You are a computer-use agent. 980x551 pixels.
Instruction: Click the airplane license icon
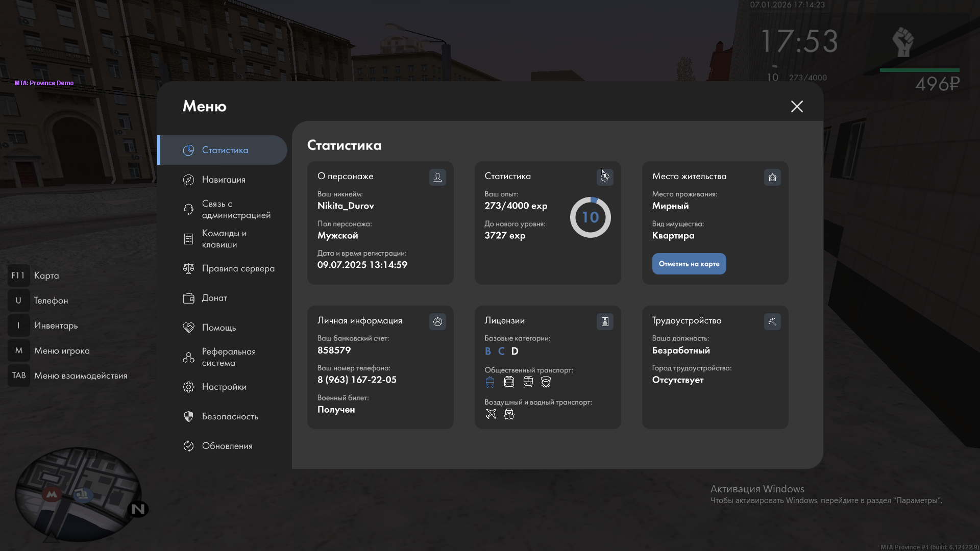point(491,414)
